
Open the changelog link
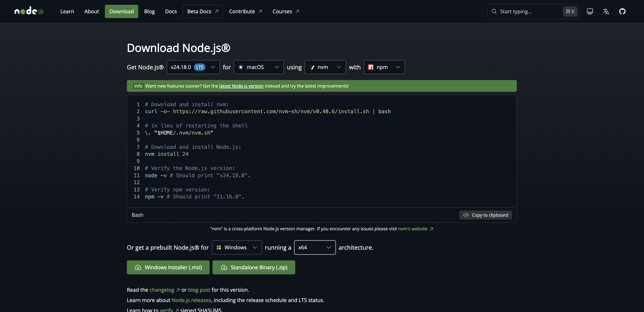162,290
